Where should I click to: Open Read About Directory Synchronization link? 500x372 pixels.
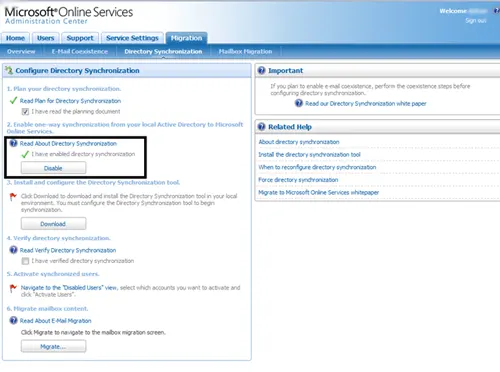point(68,143)
